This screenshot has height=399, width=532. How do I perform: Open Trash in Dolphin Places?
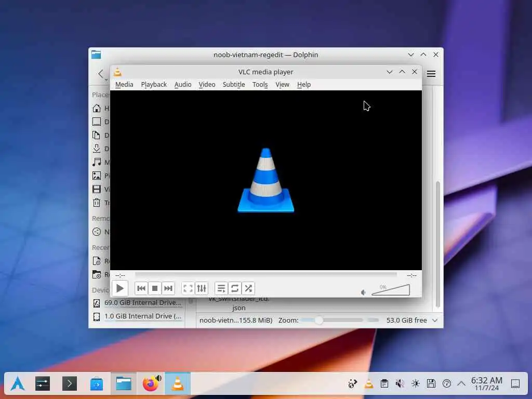(x=100, y=203)
